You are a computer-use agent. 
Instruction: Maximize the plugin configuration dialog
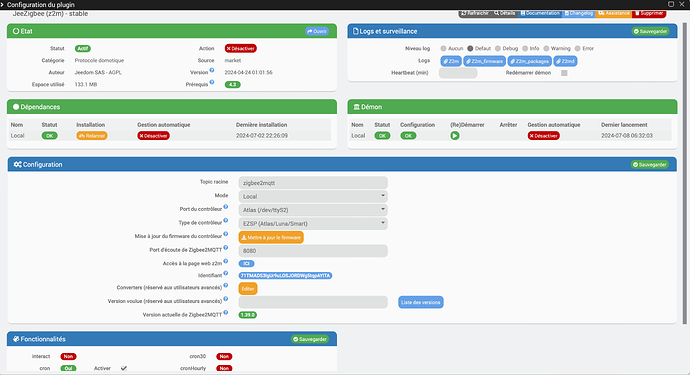(x=671, y=4)
